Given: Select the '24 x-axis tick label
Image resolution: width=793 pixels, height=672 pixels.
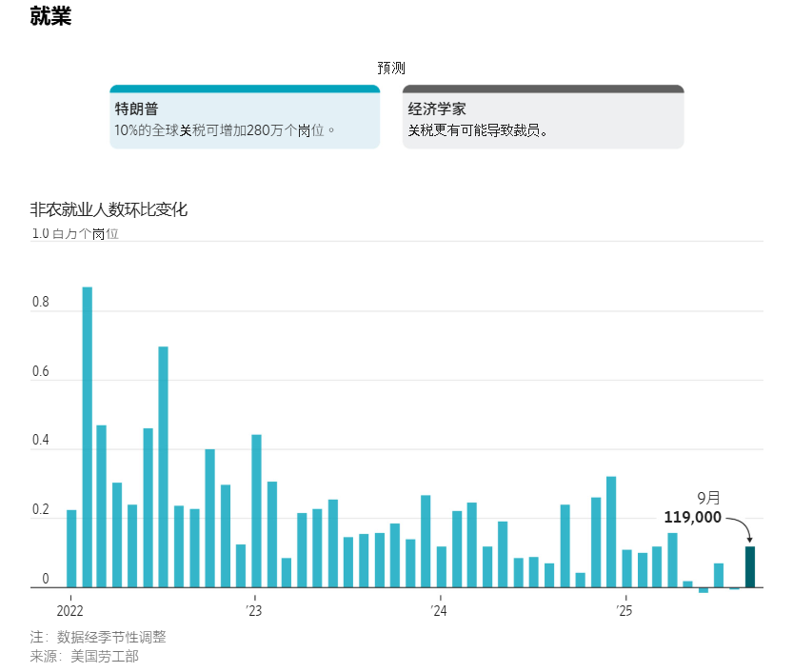Looking at the screenshot, I should point(438,610).
